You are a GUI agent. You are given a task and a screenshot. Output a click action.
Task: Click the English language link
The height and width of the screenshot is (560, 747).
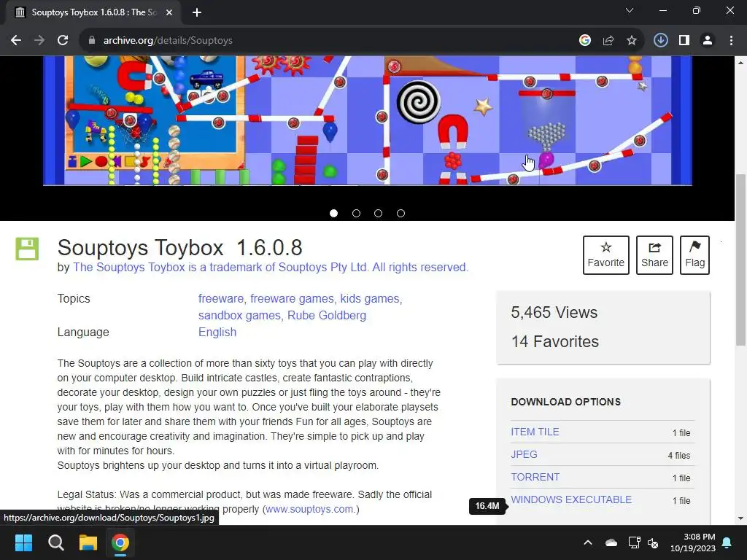click(217, 332)
